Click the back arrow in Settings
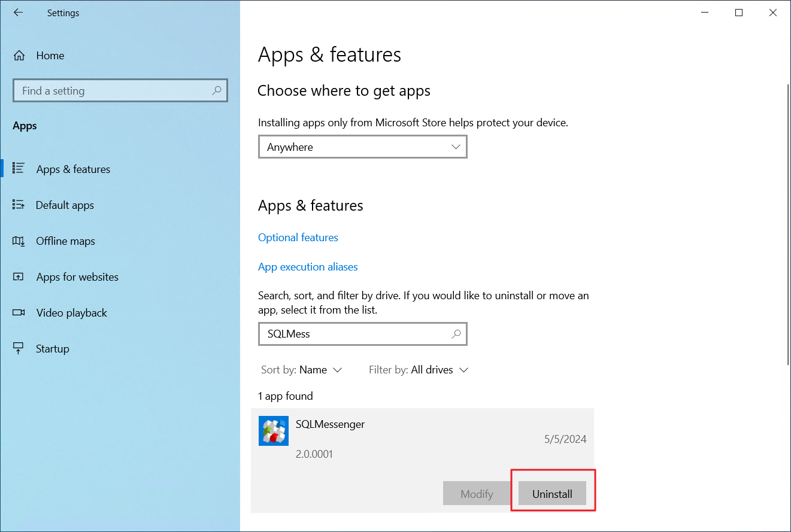The image size is (791, 532). pyautogui.click(x=18, y=13)
